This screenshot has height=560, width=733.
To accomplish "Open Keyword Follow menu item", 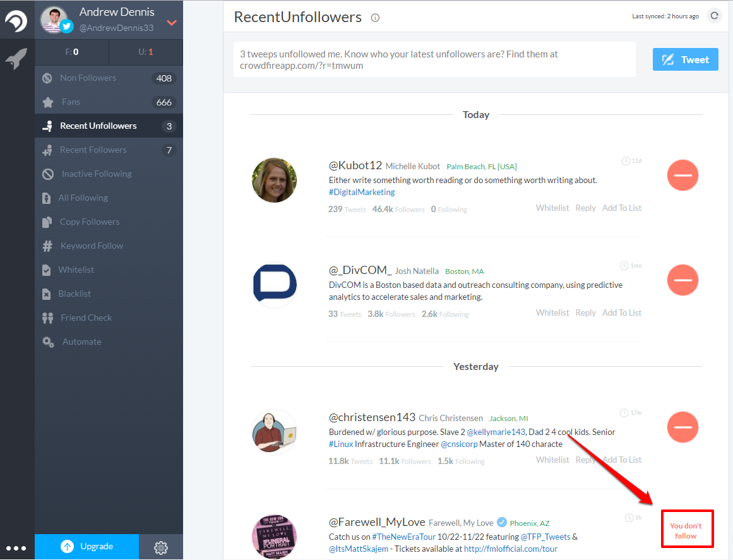I will tap(92, 246).
